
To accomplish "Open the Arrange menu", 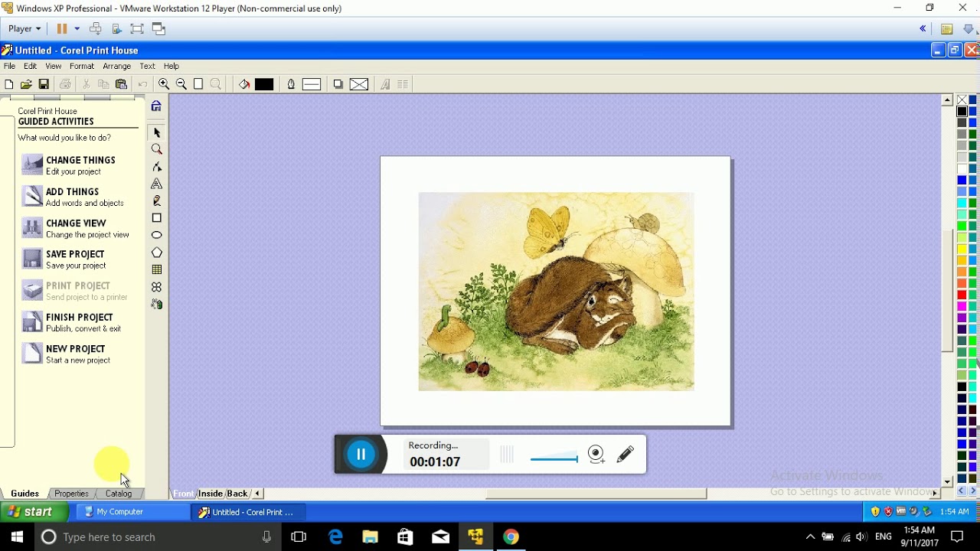I will pyautogui.click(x=117, y=67).
